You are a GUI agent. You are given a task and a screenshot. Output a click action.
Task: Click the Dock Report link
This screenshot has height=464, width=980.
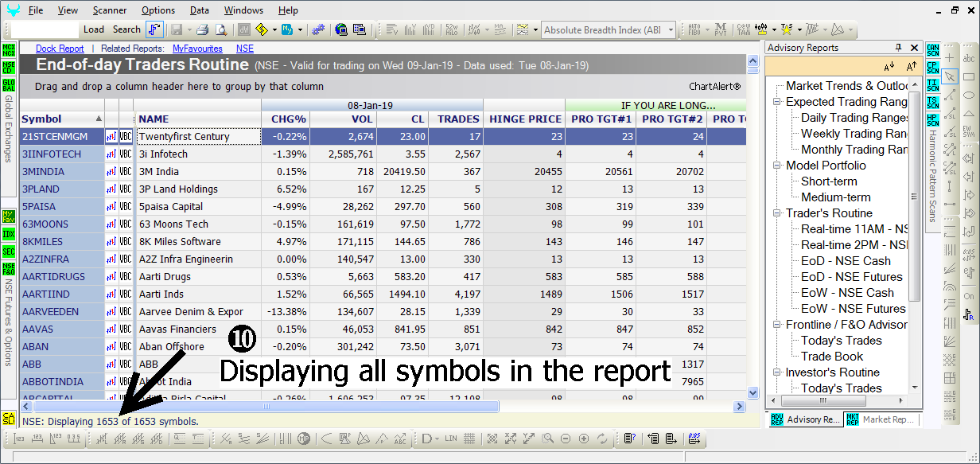point(60,49)
